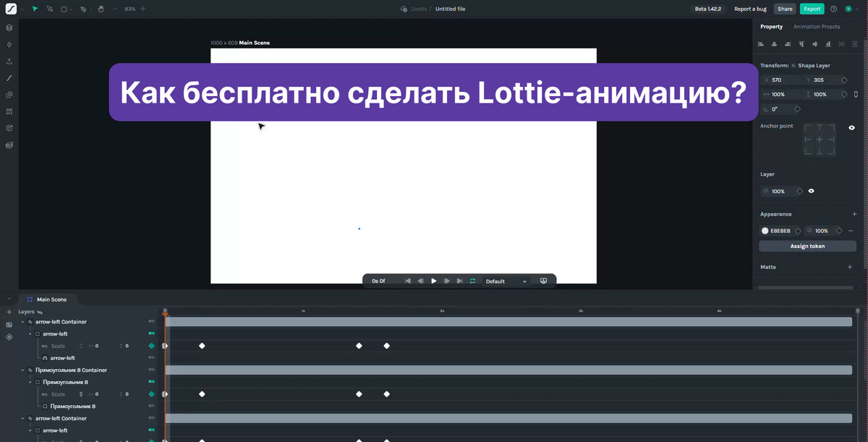Enable loop playback in the playback controls
This screenshot has width=868, height=442.
pos(473,281)
